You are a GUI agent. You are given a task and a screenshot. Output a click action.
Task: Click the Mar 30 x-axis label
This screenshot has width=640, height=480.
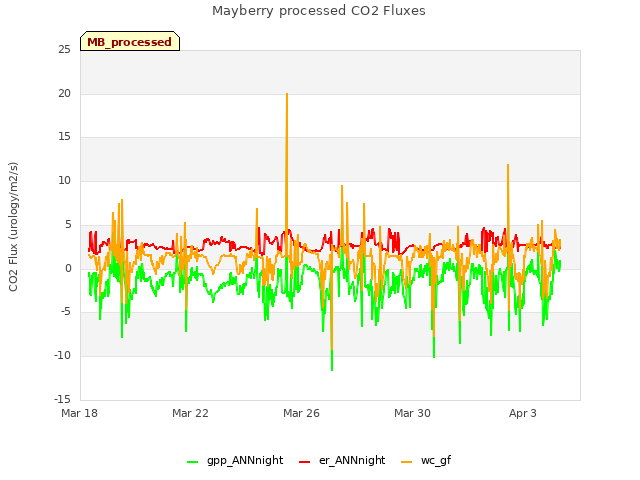(412, 413)
